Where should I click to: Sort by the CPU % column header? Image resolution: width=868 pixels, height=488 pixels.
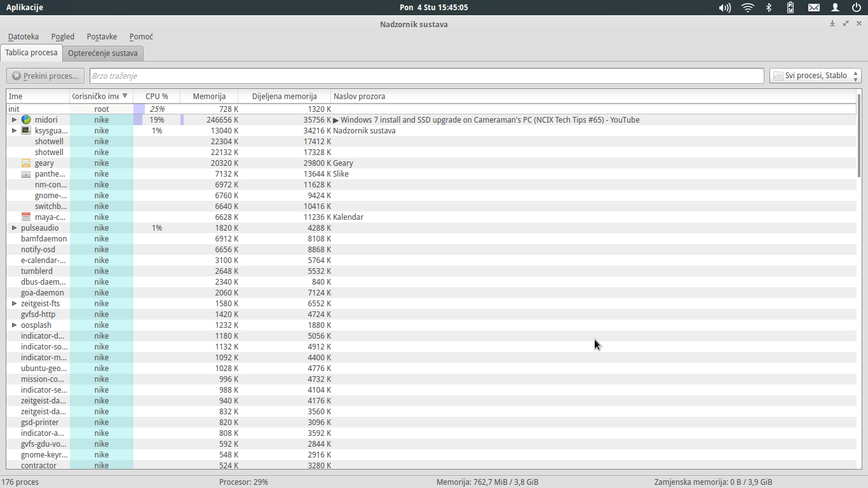156,97
